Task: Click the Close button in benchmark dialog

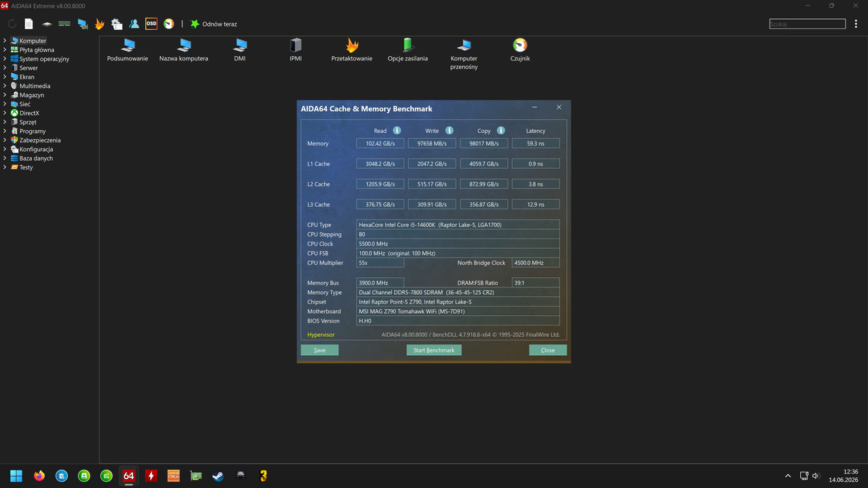Action: pyautogui.click(x=548, y=350)
